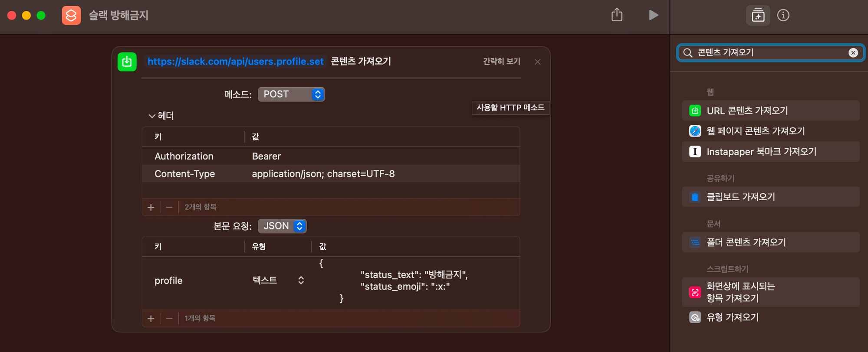
Task: Add a JSON body item with plus
Action: 151,319
